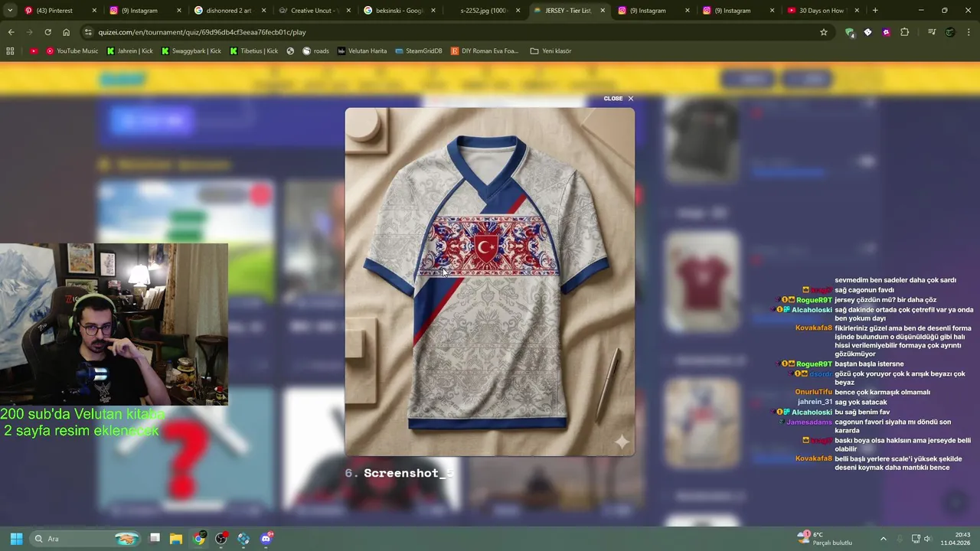Switch to Chrome on the taskbar
Screen dimensions: 980x551
[199, 539]
